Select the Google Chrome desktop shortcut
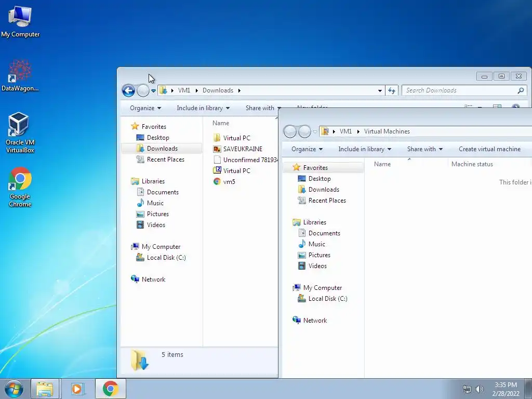 (x=20, y=187)
